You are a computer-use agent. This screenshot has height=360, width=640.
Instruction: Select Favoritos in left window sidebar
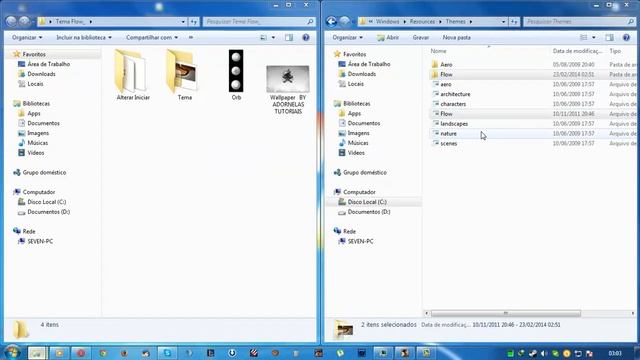(34, 54)
